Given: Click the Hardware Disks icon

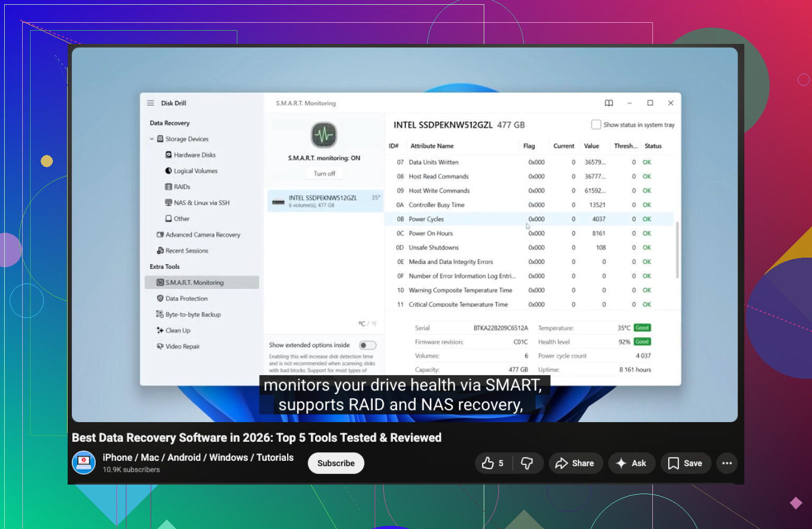Looking at the screenshot, I should 169,154.
